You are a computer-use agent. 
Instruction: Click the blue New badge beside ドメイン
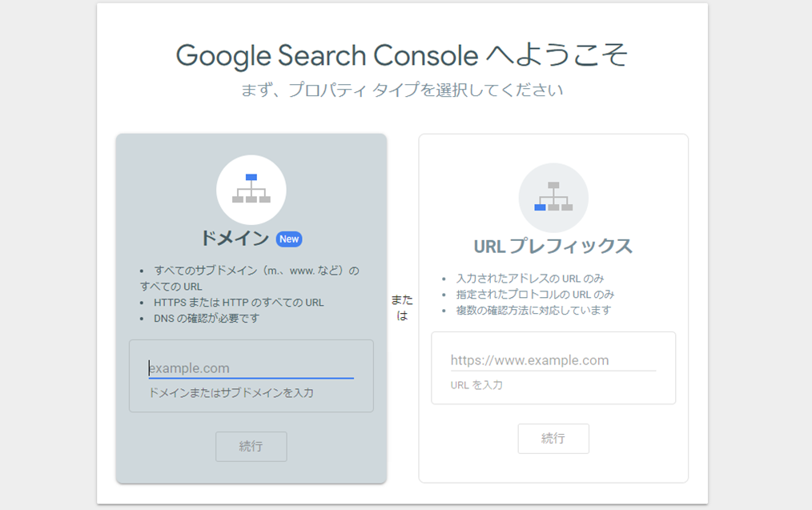[x=289, y=239]
